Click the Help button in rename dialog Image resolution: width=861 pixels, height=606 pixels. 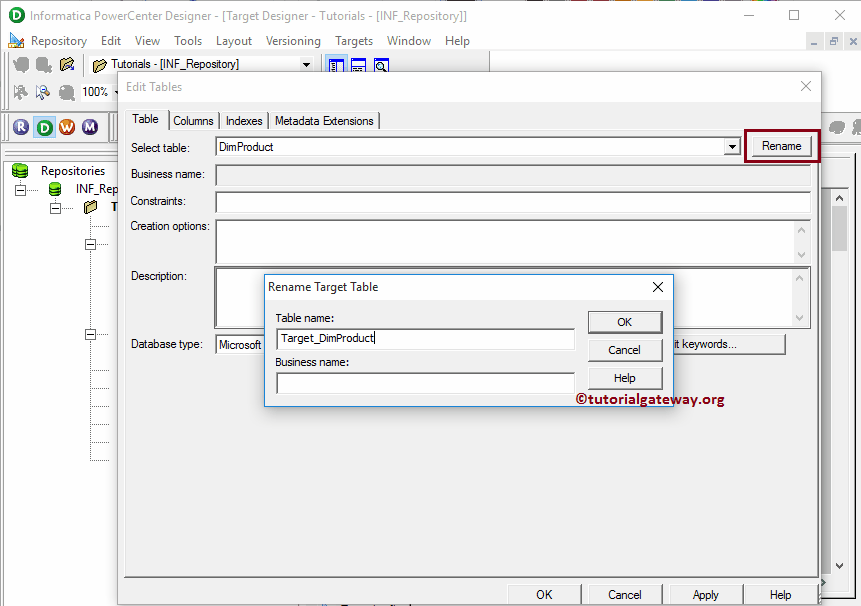(625, 377)
